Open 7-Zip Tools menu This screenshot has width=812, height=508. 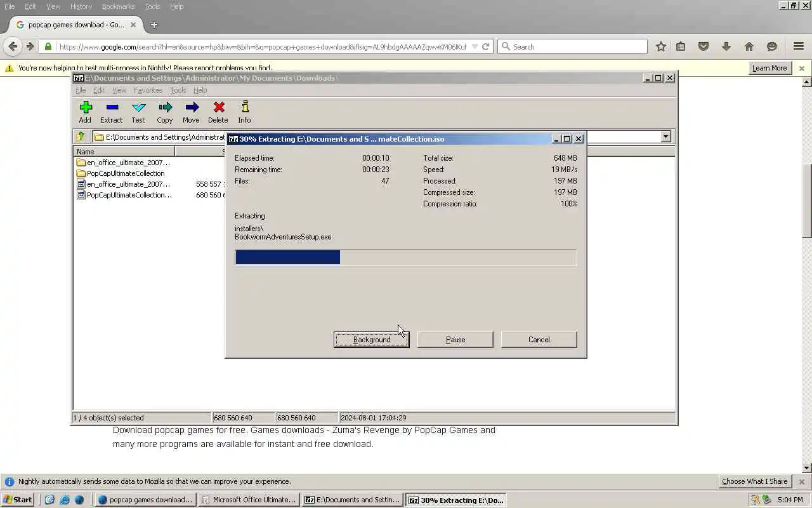point(178,90)
